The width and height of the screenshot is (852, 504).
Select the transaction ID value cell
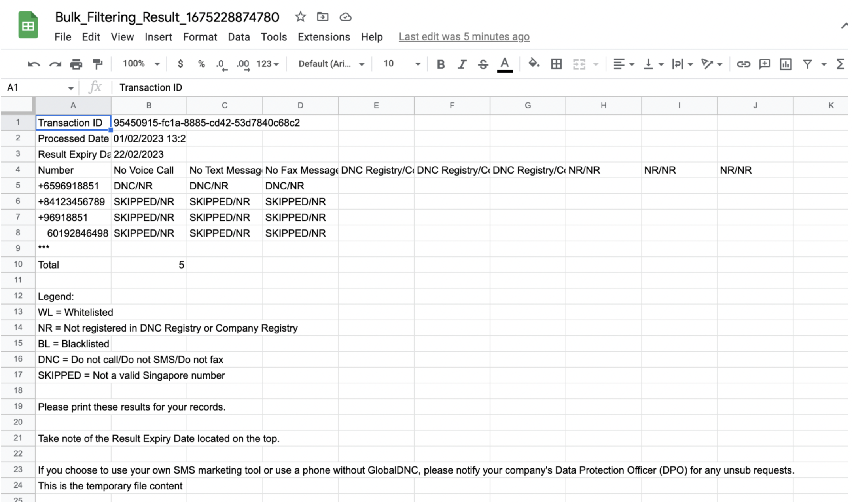point(149,123)
